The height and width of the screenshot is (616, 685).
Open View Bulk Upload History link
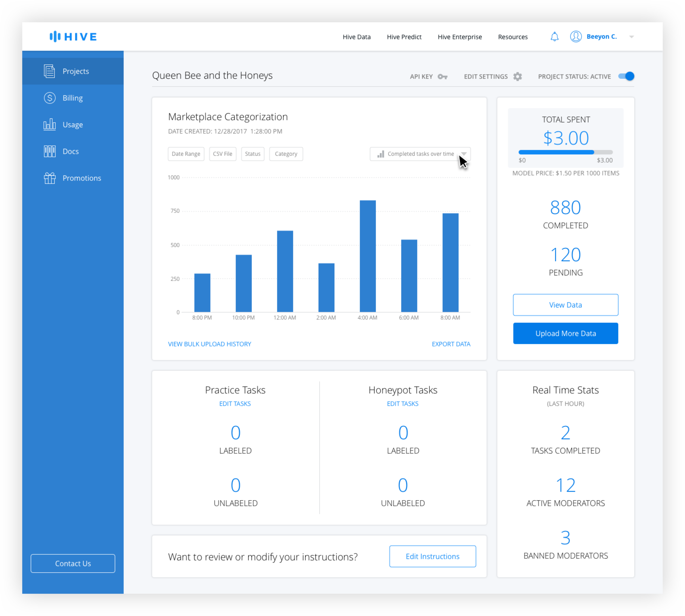point(209,344)
